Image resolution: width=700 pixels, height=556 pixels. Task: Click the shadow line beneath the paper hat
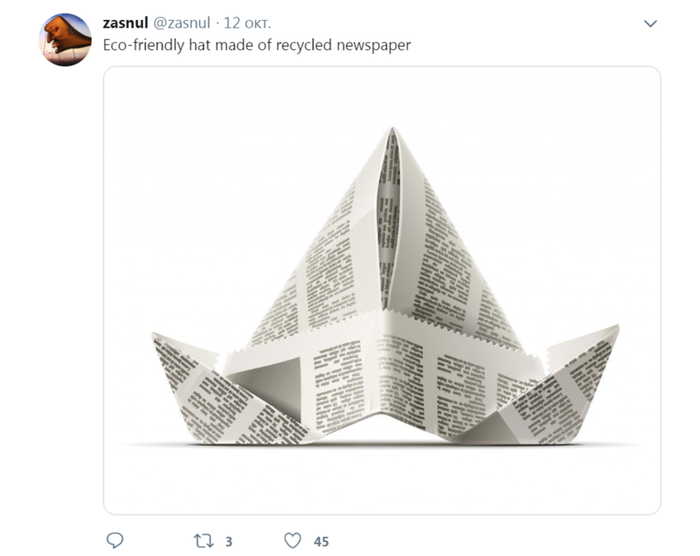380,445
